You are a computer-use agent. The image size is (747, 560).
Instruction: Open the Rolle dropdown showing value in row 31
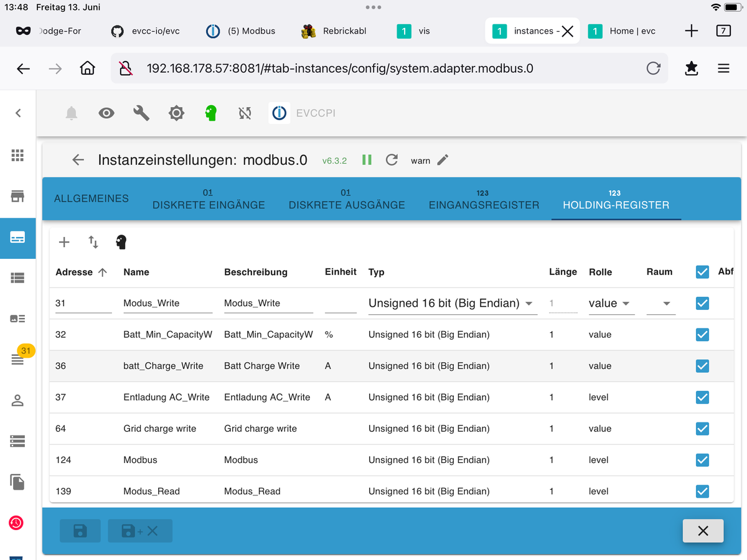611,303
